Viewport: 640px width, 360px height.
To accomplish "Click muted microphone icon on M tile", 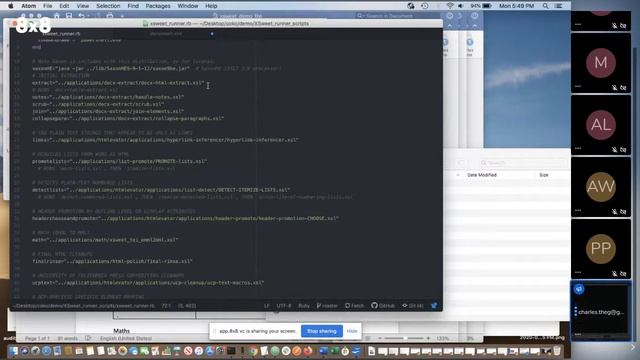I will [614, 87].
